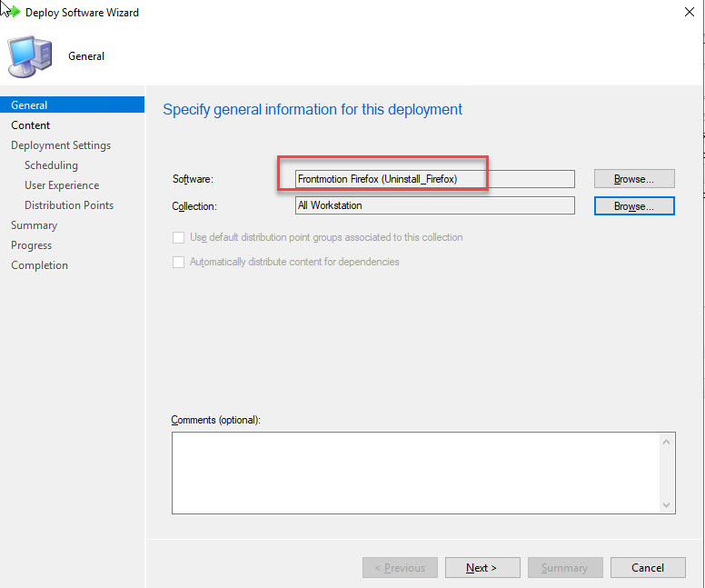Click the computer icon in the header
Screen dimensions: 705x588
point(31,56)
